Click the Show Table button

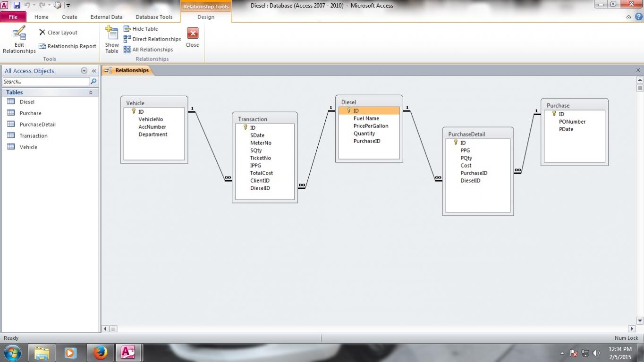click(x=112, y=40)
